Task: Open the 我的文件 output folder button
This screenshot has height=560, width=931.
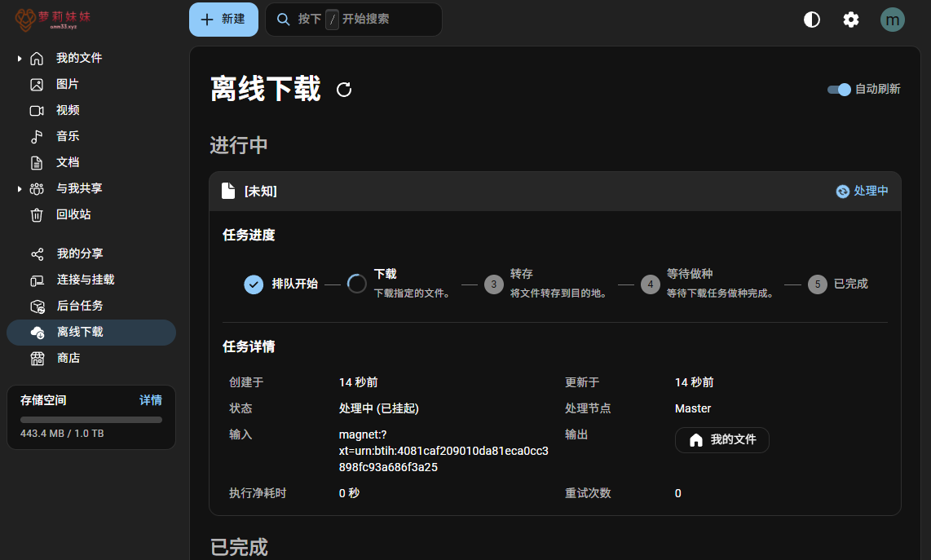Action: tap(721, 440)
